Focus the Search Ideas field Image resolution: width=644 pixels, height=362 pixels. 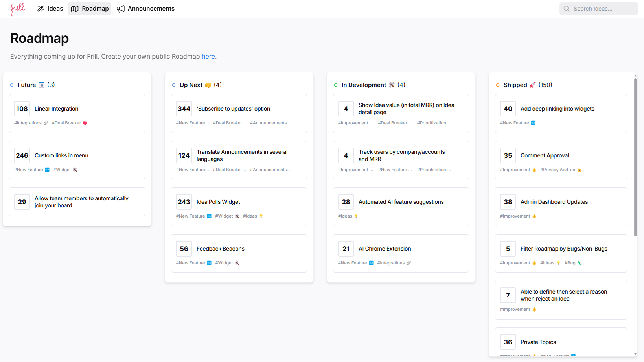(x=598, y=9)
